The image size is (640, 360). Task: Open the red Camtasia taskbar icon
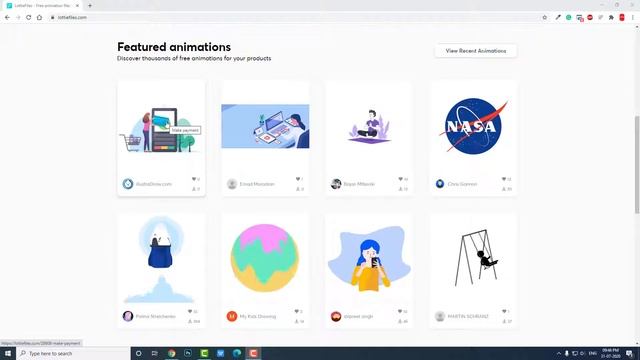click(253, 353)
